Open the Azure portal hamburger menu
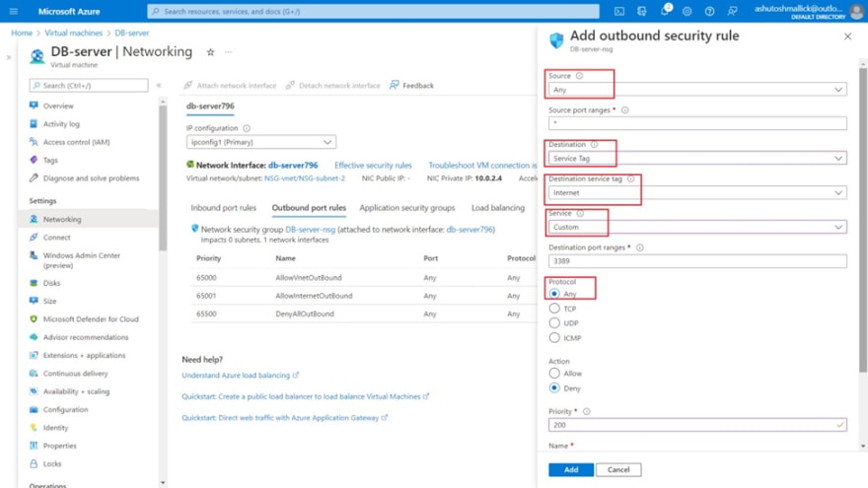 click(x=14, y=11)
